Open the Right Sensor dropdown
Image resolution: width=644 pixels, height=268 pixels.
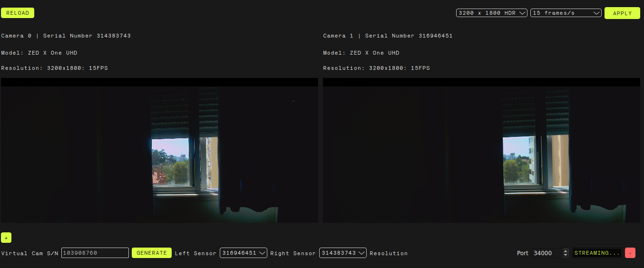pos(343,253)
